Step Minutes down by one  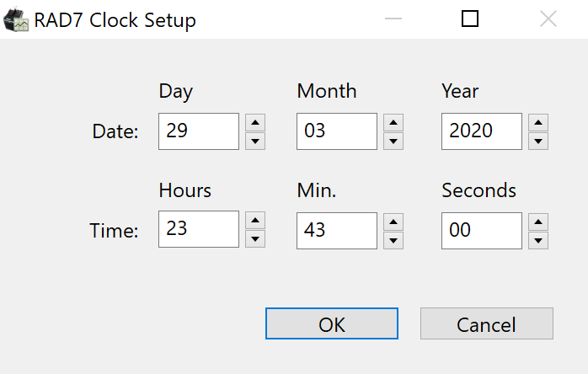(x=393, y=239)
